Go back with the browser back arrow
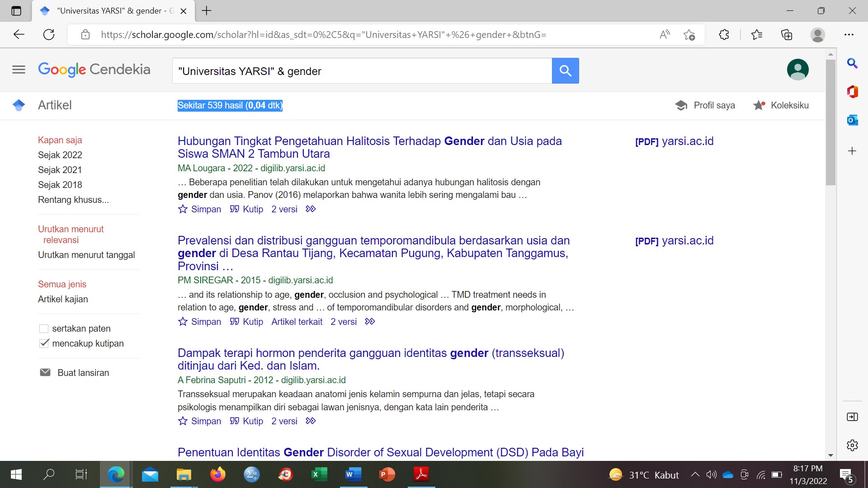 coord(19,35)
